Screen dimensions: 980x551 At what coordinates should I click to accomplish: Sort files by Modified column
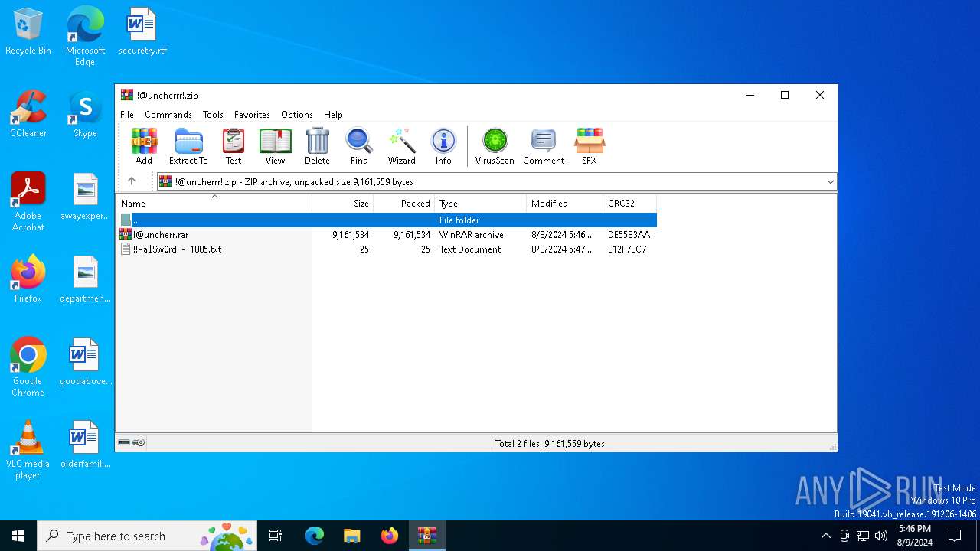564,203
